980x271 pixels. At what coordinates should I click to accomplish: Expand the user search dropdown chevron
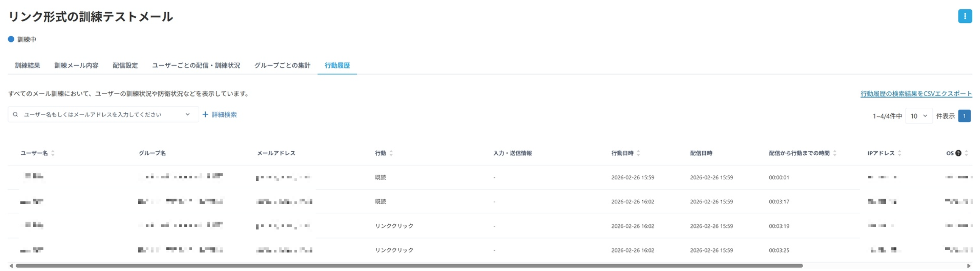(188, 114)
